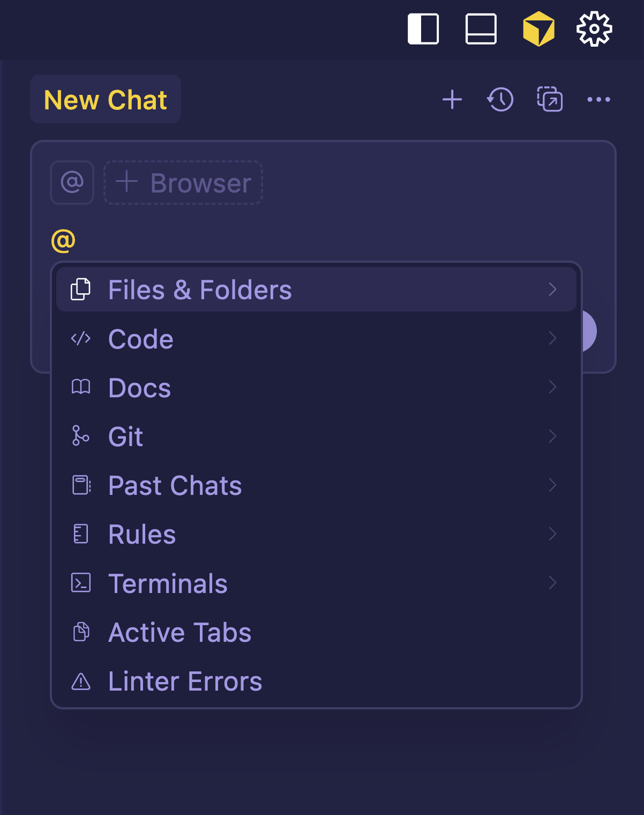
Task: Click the Git branch icon
Action: tap(81, 436)
